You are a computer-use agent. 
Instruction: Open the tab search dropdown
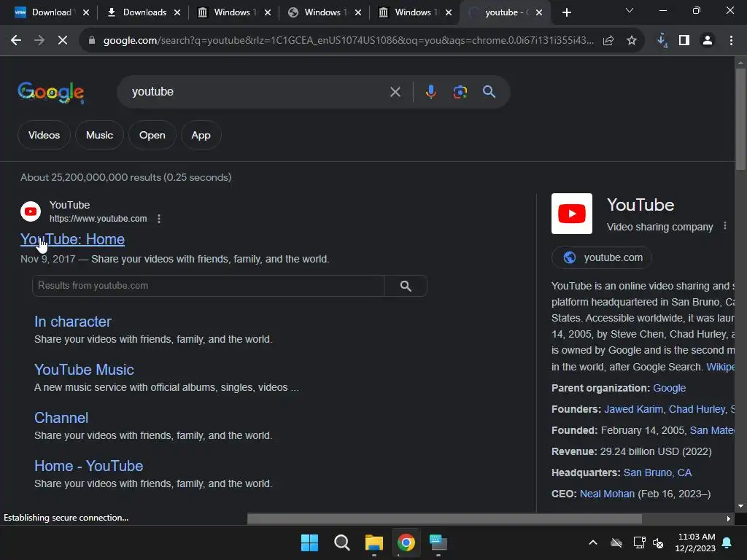(x=630, y=10)
